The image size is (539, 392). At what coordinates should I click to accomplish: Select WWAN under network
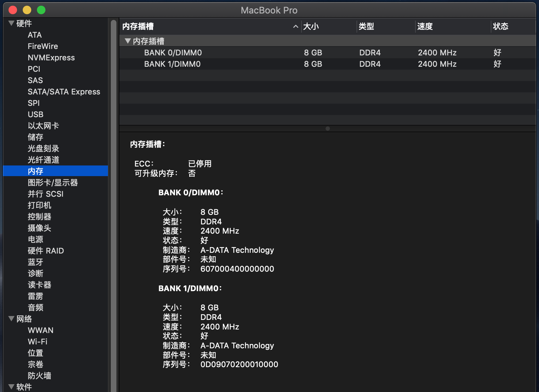[40, 330]
